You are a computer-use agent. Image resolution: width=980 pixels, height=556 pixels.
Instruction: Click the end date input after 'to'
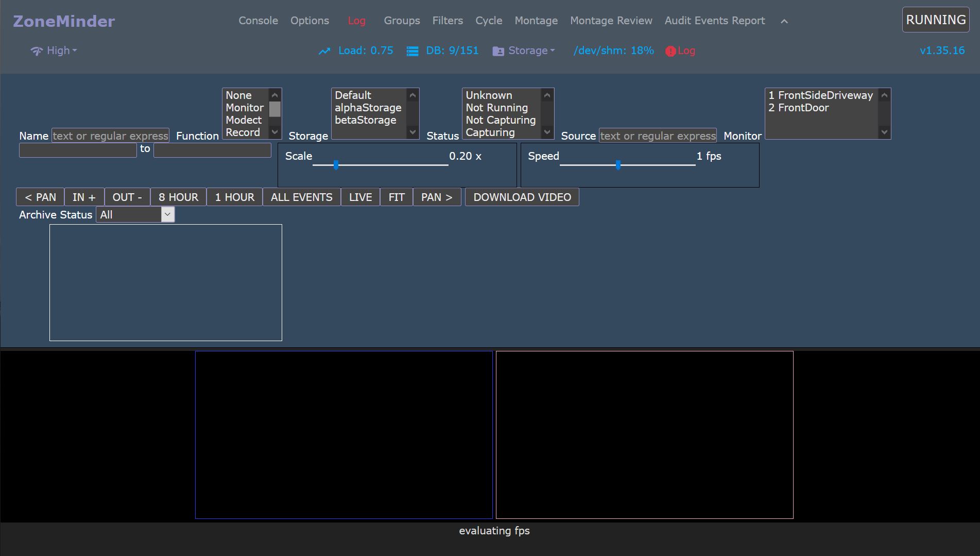212,150
